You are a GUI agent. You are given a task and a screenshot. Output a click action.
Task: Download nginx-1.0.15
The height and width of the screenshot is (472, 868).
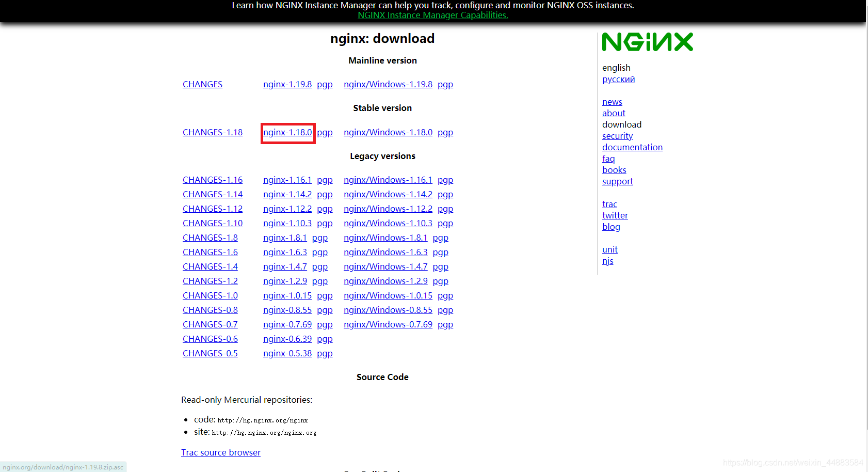287,295
